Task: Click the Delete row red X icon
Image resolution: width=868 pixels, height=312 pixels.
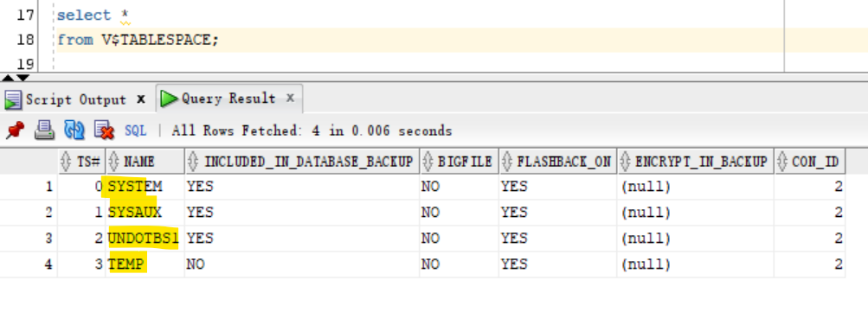Action: click(x=104, y=131)
